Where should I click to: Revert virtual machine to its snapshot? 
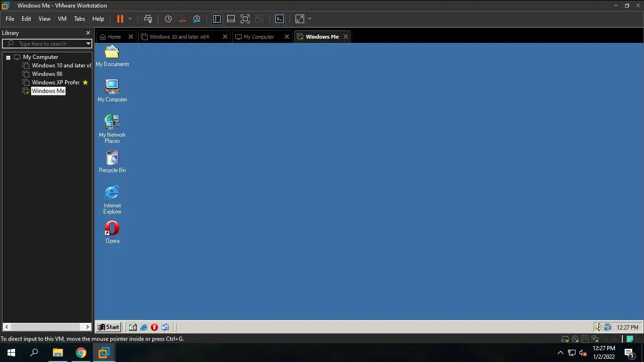click(x=182, y=19)
